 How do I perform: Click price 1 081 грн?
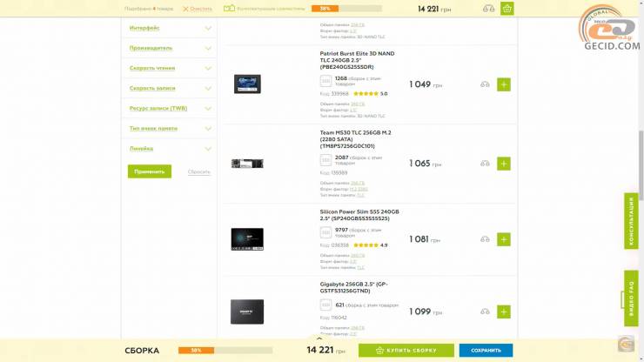coord(425,239)
